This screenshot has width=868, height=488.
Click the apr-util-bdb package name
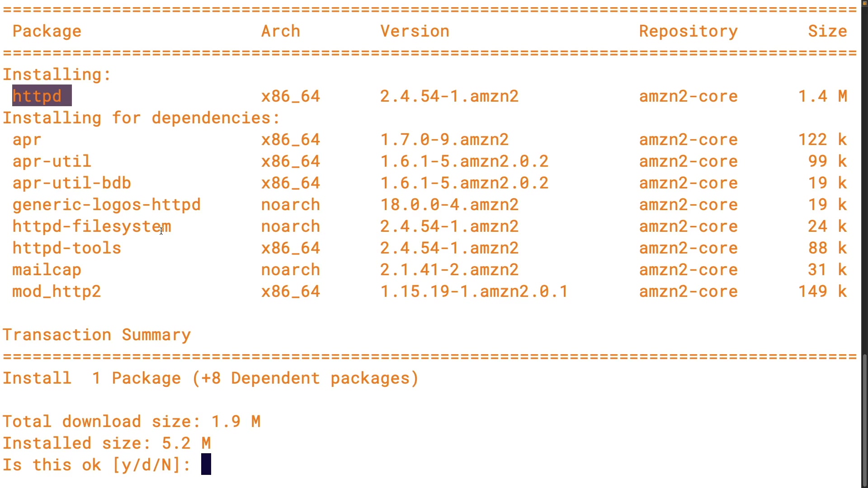tap(71, 183)
